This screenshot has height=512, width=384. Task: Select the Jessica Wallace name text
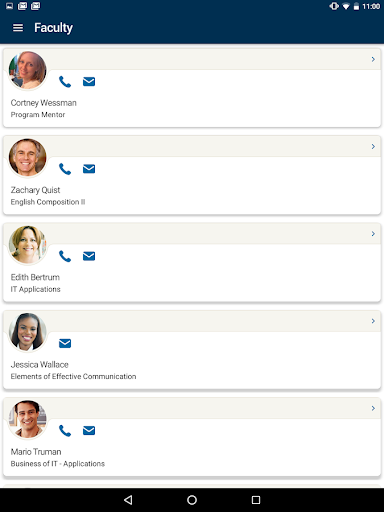pos(39,365)
